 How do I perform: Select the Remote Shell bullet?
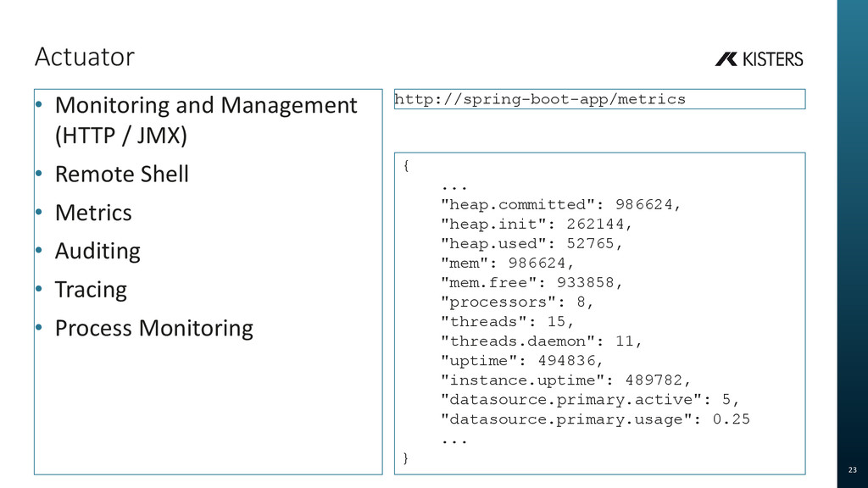point(122,175)
